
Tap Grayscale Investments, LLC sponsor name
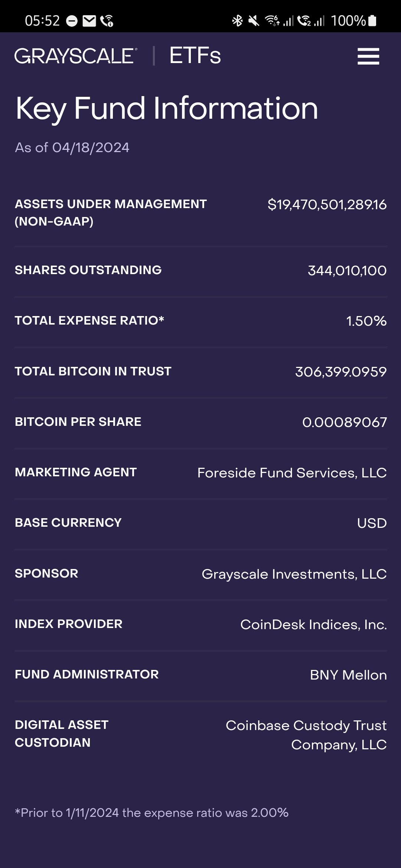294,574
